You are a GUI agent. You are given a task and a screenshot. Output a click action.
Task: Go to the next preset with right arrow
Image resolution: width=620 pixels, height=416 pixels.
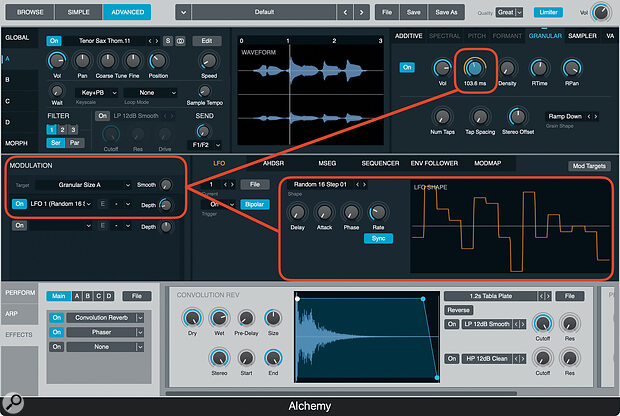(x=361, y=12)
